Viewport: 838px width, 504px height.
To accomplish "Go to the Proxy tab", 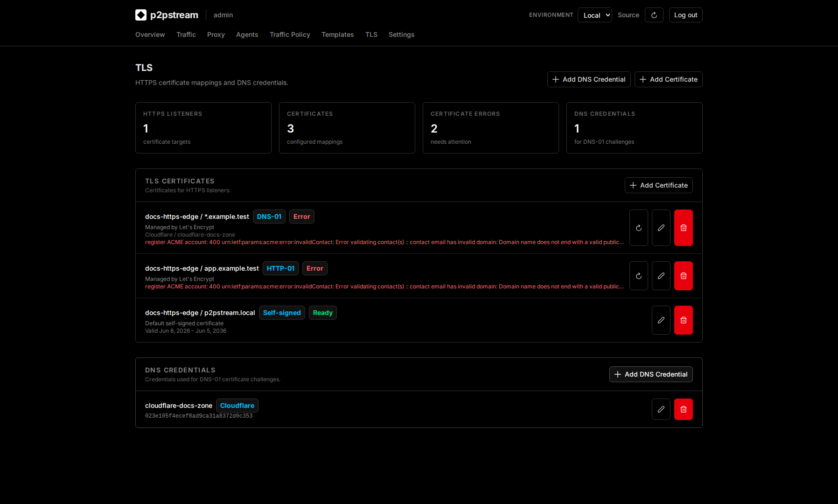I will click(x=216, y=35).
